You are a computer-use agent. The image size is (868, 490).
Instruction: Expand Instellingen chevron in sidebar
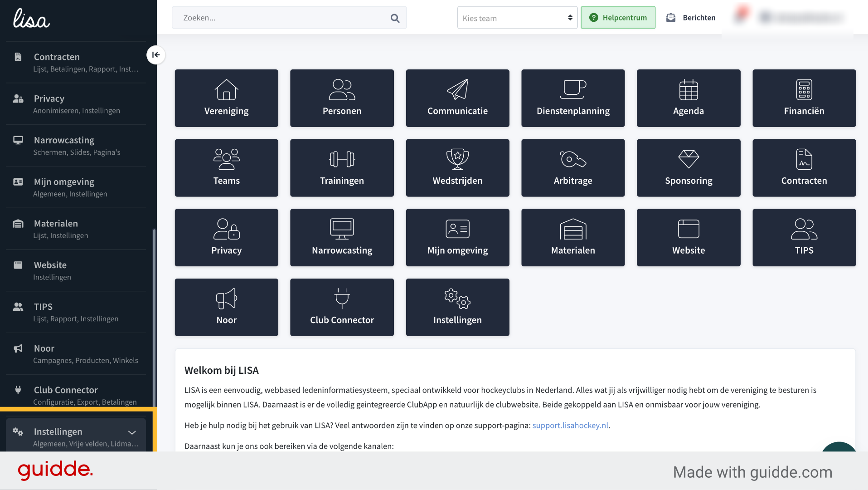click(x=132, y=432)
